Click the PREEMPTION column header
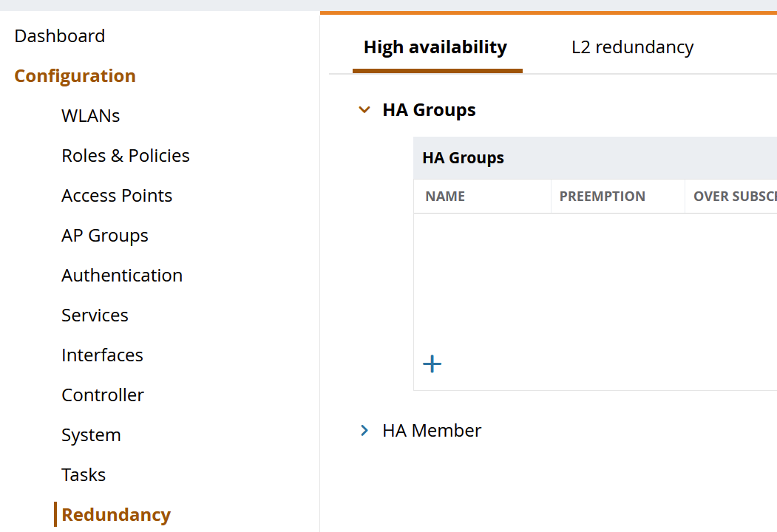The width and height of the screenshot is (777, 532). 602,196
